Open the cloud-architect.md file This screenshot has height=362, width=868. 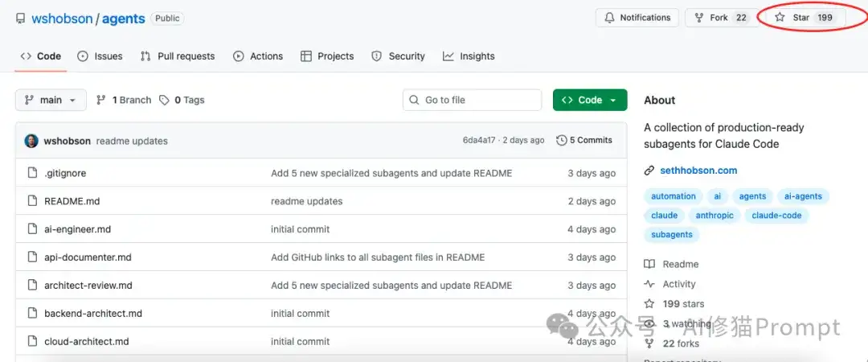(86, 342)
